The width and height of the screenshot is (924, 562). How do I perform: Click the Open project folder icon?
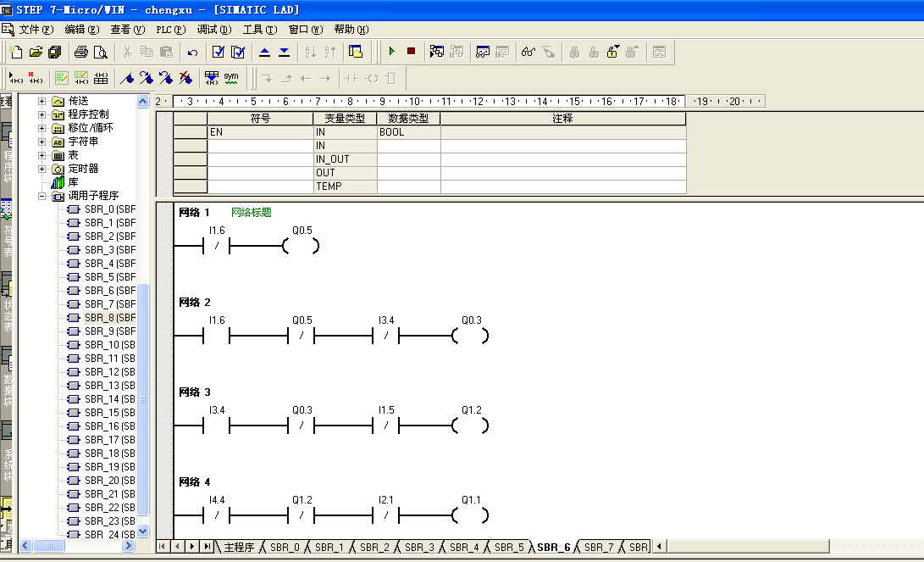pos(36,52)
